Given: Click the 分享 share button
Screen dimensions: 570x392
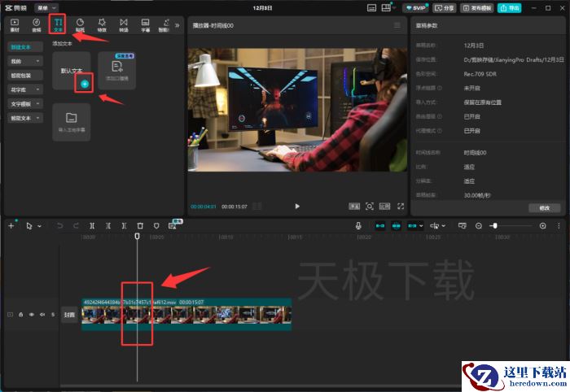Looking at the screenshot, I should (x=445, y=8).
